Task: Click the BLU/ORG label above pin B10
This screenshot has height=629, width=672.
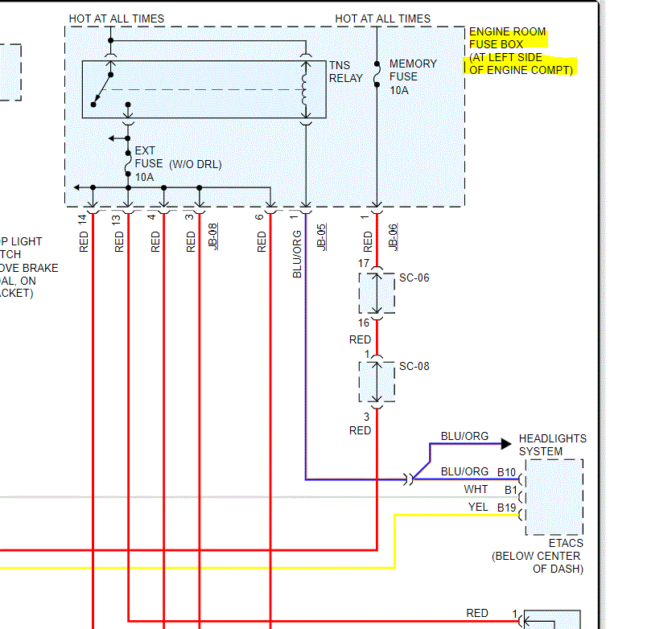Action: click(464, 471)
